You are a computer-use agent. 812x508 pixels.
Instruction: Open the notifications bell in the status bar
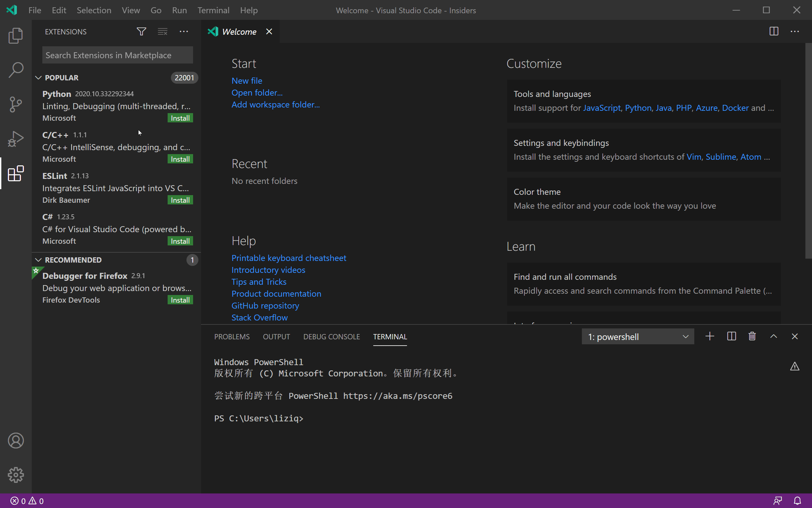(798, 501)
